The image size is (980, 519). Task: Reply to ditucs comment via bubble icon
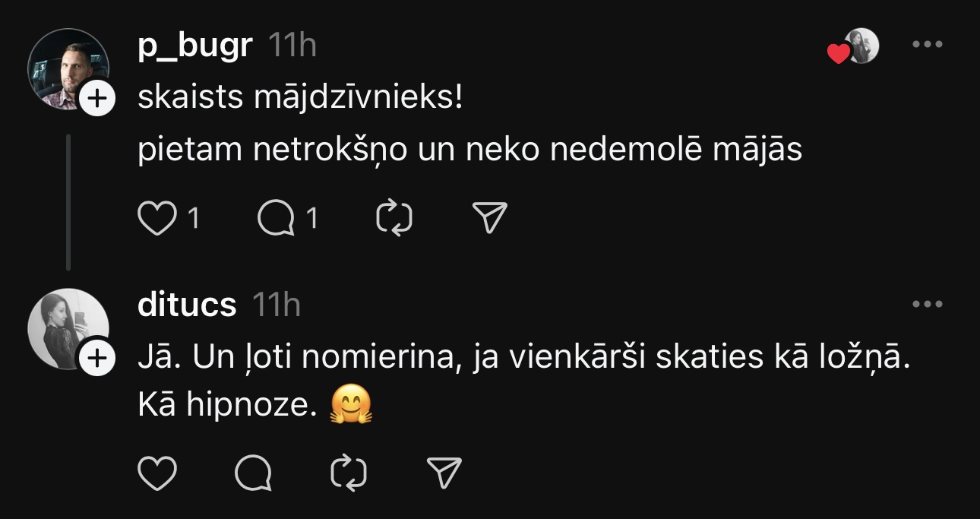point(253,473)
